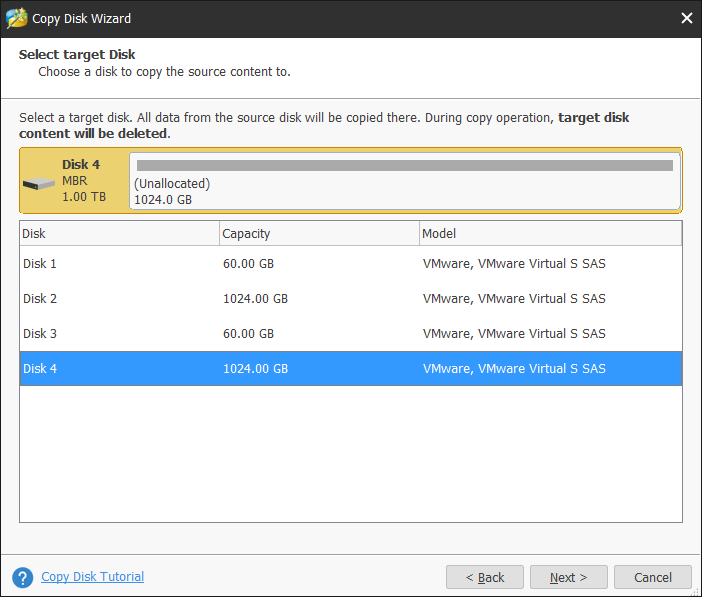Sort by the Capacity column header
702x597 pixels.
(319, 233)
